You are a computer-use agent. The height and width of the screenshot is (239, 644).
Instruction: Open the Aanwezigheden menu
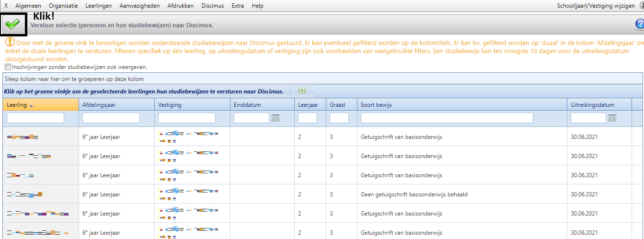tap(140, 6)
